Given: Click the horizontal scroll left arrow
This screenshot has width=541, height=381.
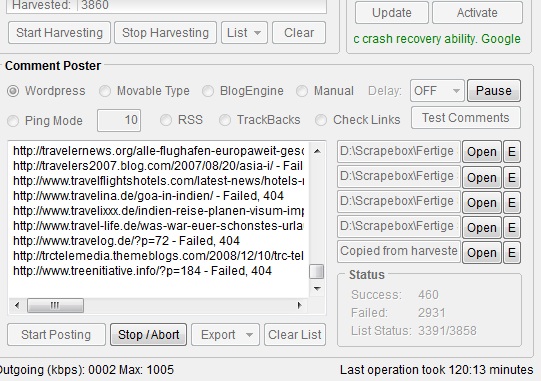Looking at the screenshot, I should 17,305.
